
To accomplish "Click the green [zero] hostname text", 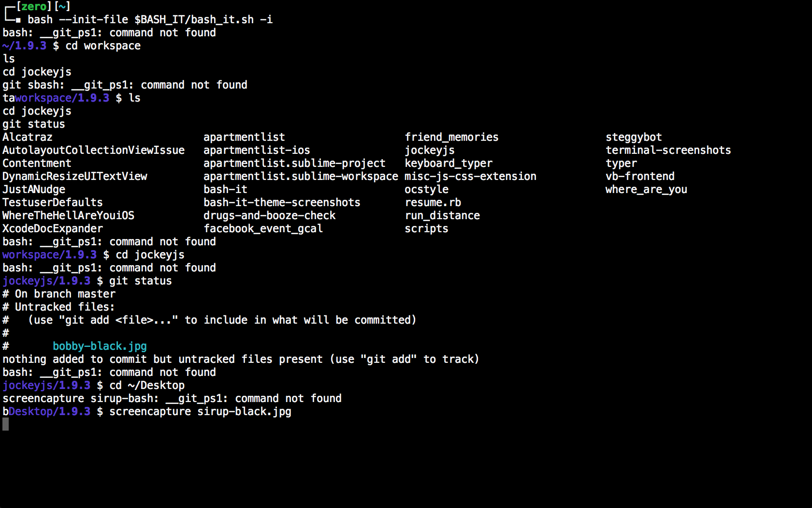I will click(34, 6).
